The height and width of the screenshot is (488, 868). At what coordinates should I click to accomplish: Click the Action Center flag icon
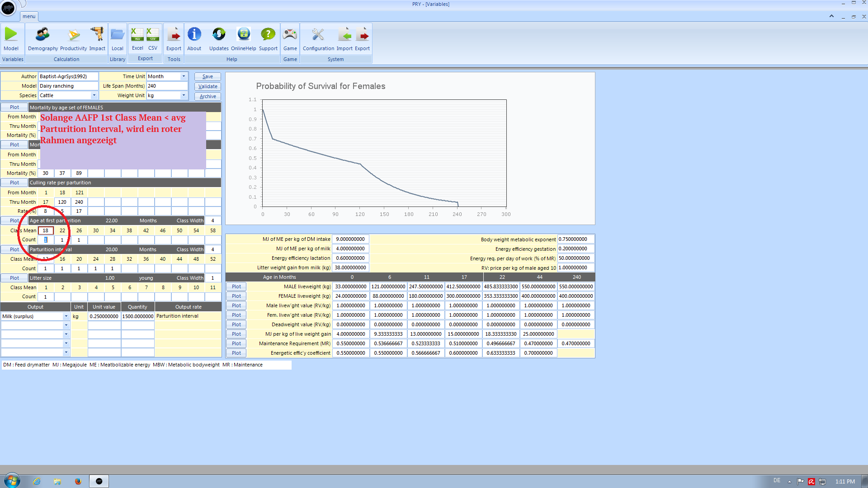(801, 482)
